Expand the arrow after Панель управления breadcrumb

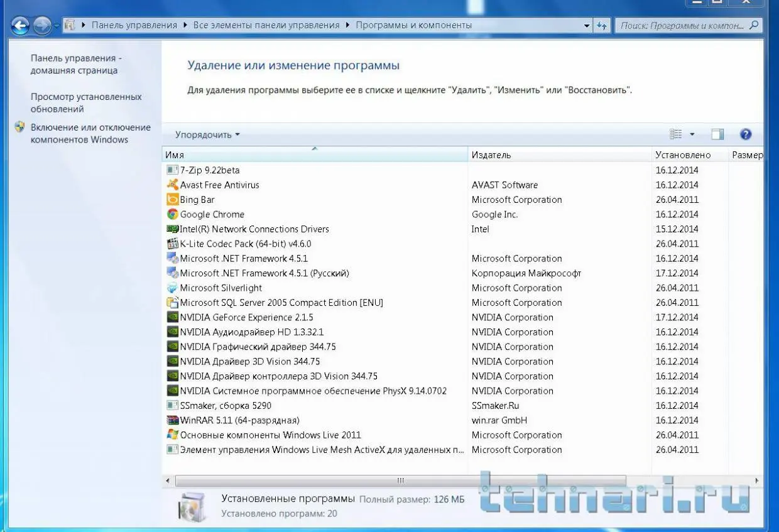[x=185, y=25]
